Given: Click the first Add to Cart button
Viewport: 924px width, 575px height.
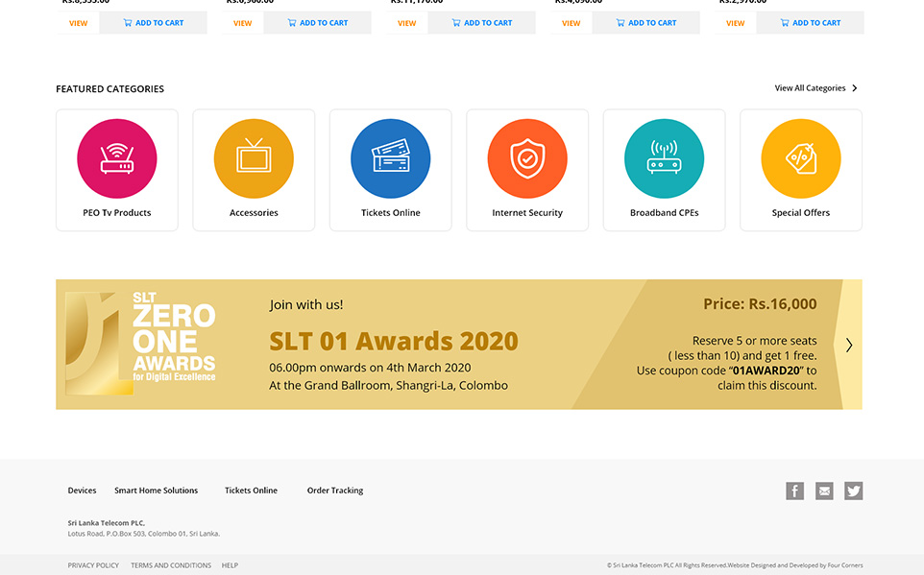Looking at the screenshot, I should [154, 23].
